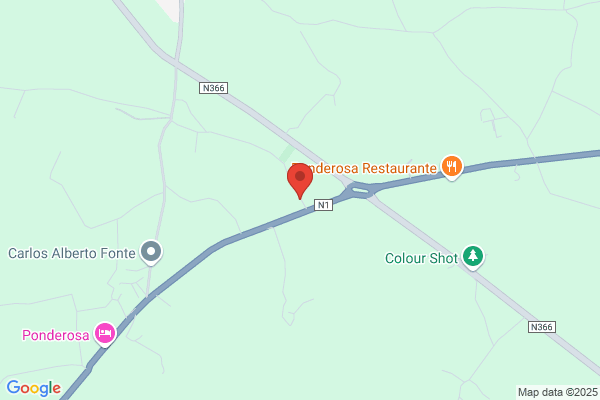
Task: Click the small green strip above the pin
Action: (287, 153)
